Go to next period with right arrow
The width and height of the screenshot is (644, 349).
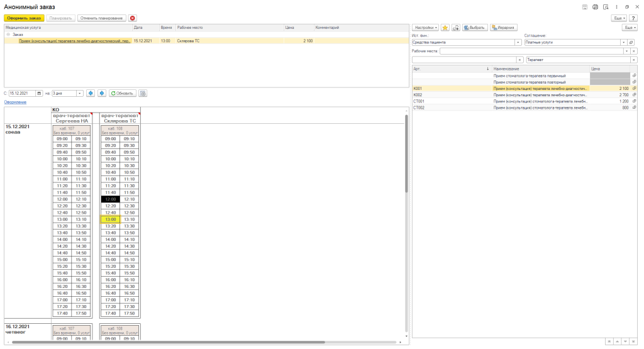[x=102, y=93]
